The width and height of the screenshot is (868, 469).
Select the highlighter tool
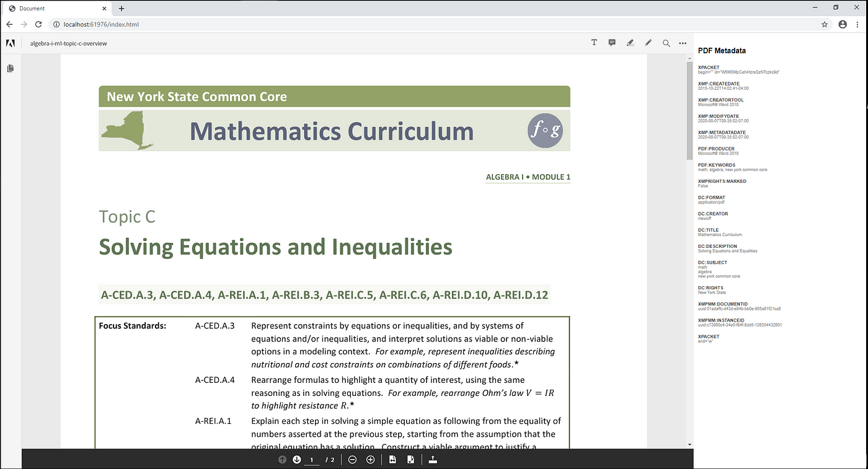(x=630, y=43)
